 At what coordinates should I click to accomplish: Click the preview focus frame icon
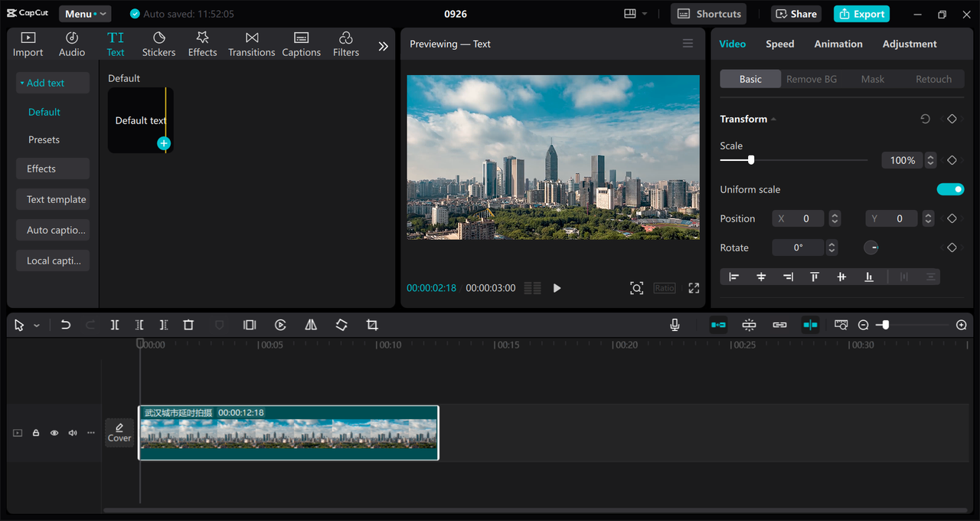click(636, 288)
